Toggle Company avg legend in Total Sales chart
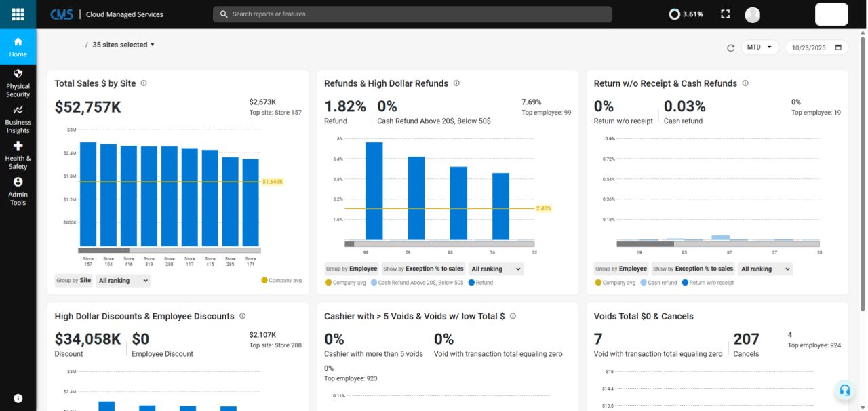The height and width of the screenshot is (411, 868). tap(281, 280)
